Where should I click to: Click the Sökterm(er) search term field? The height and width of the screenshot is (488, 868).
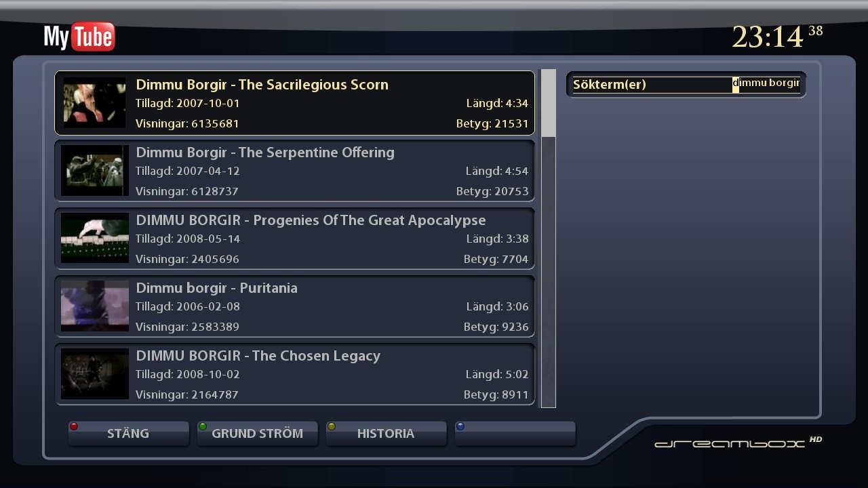click(686, 85)
